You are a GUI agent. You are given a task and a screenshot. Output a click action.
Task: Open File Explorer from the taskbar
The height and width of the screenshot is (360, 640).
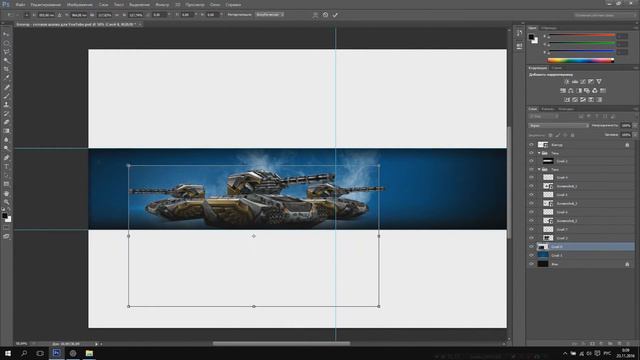[x=89, y=353]
